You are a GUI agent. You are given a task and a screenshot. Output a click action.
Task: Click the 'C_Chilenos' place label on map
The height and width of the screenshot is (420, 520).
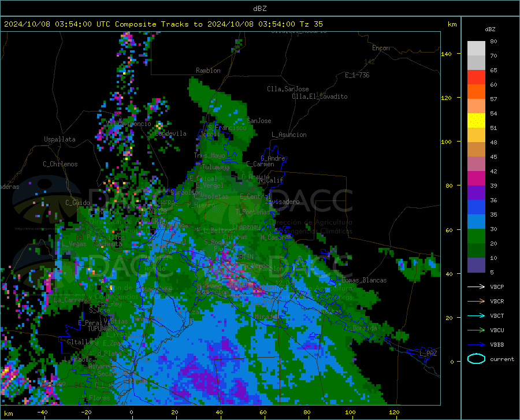[x=60, y=164]
